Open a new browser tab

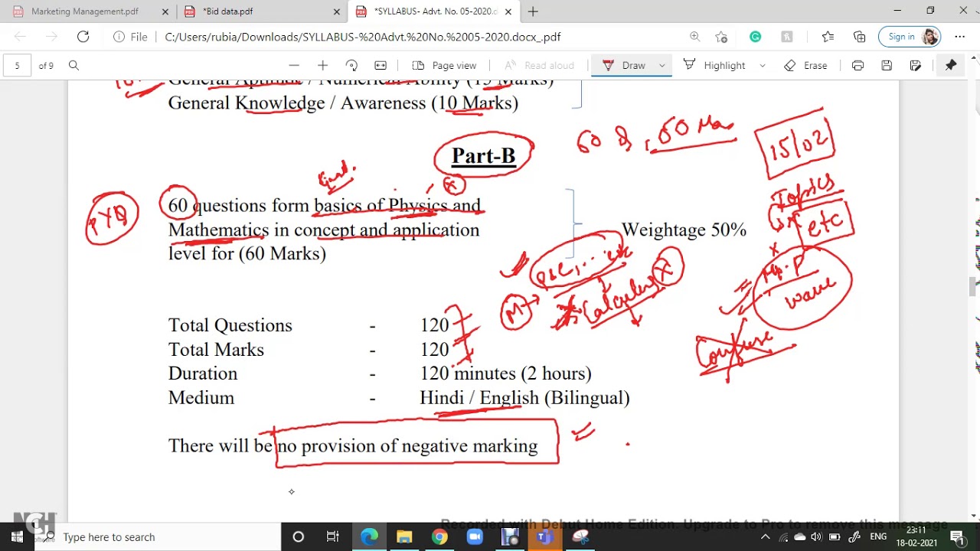click(533, 11)
